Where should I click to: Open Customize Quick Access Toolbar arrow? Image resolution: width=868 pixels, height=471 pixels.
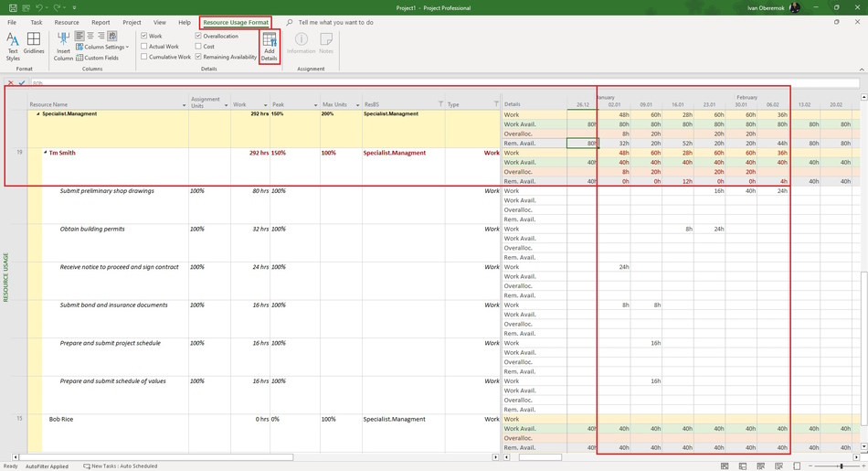[74, 7]
